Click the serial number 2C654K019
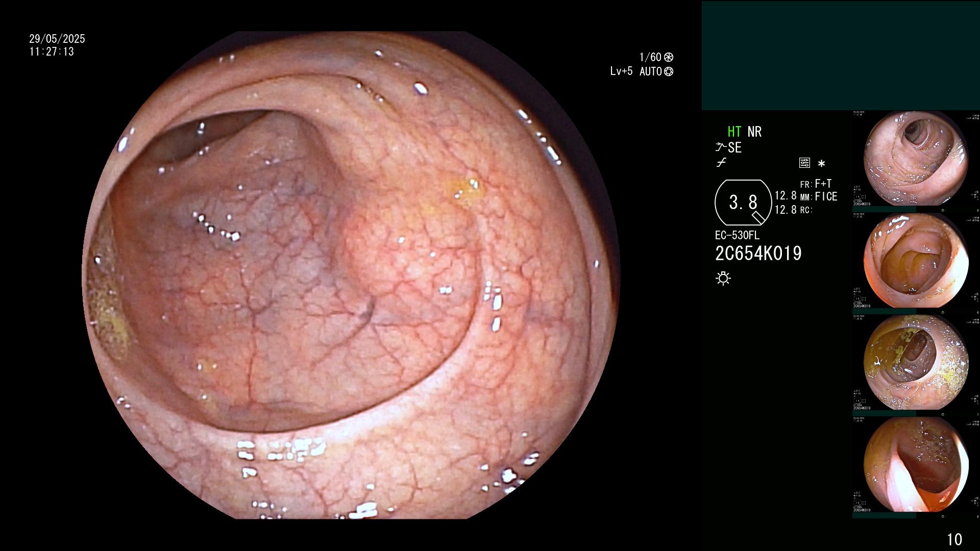980x551 pixels. pos(758,254)
